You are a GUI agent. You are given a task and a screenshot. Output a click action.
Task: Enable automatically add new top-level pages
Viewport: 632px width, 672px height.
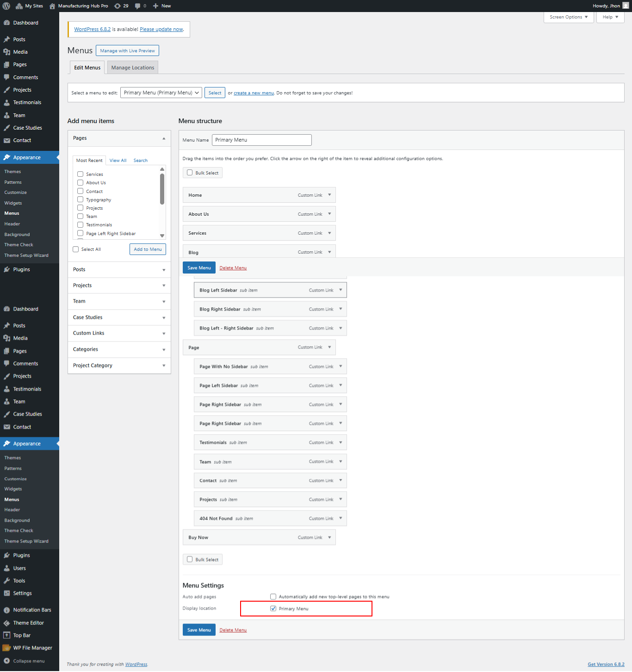[273, 597]
